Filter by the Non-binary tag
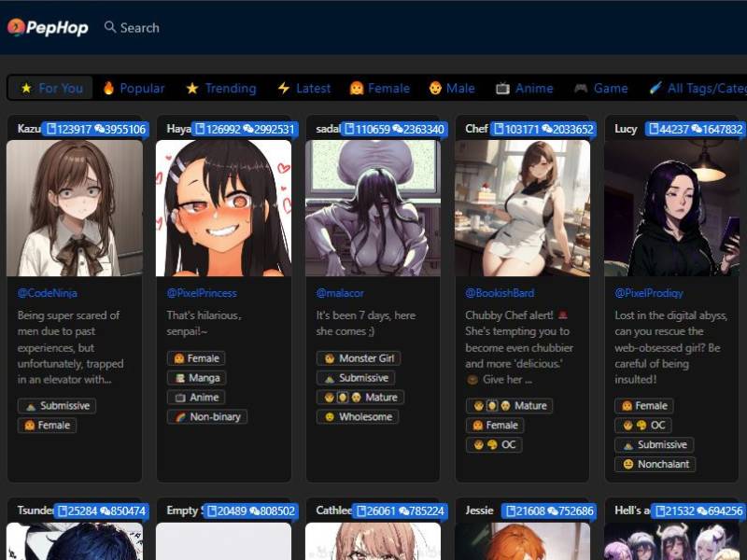The height and width of the screenshot is (560, 747). (206, 417)
